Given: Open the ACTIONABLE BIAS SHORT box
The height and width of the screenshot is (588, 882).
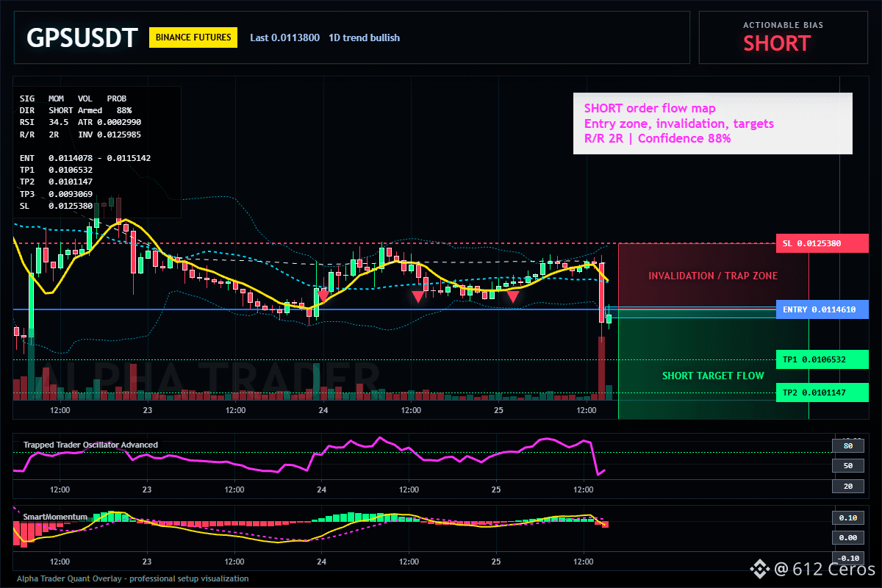Looking at the screenshot, I should click(x=784, y=37).
